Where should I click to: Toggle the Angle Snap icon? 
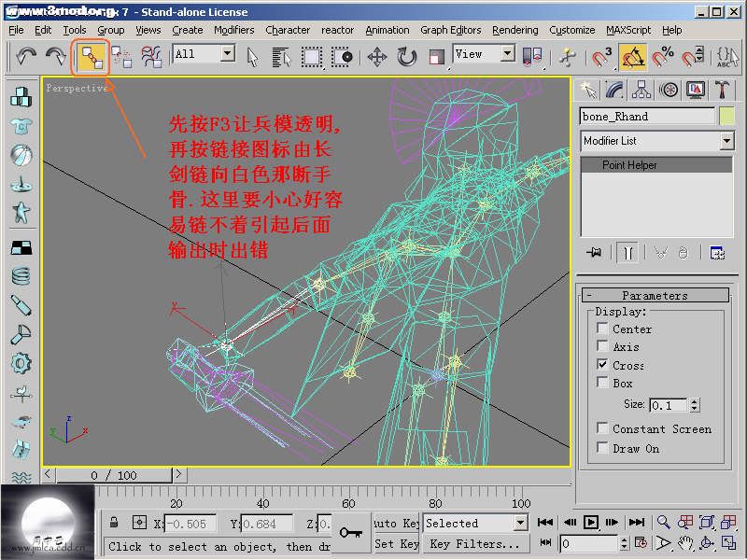[x=634, y=57]
